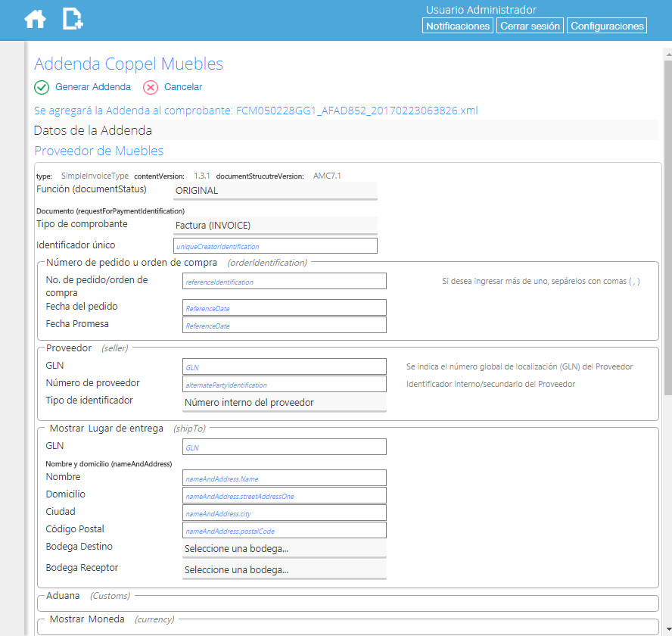Viewport: 672px width, 636px height.
Task: Open the Tipo de comprobante dropdown
Action: coord(275,226)
